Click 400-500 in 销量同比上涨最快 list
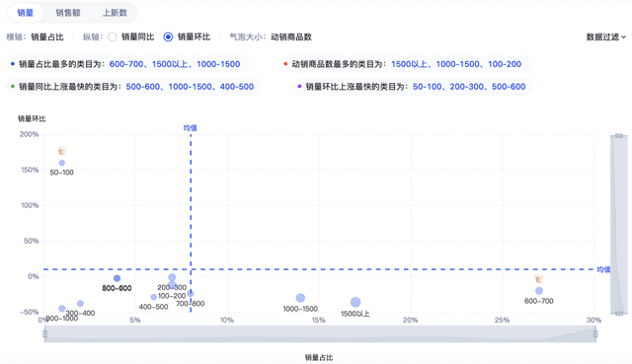 (237, 87)
